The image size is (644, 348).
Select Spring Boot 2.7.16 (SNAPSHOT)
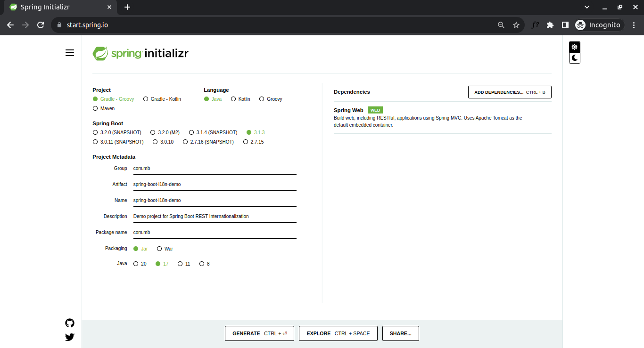coord(208,142)
